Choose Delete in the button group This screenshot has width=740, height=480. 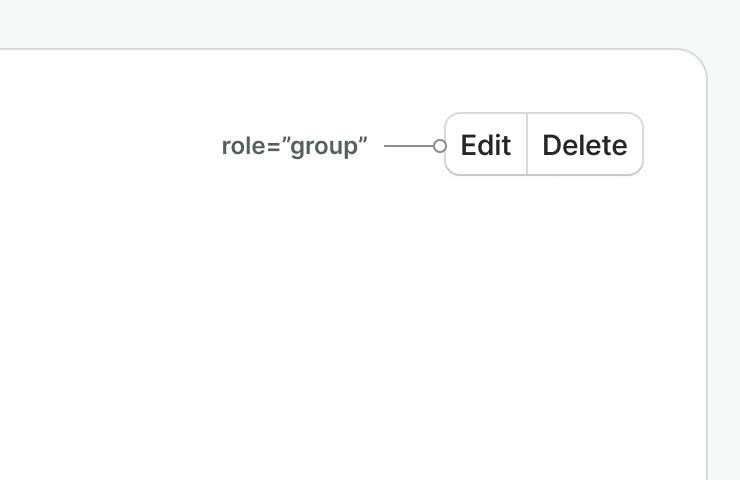585,144
